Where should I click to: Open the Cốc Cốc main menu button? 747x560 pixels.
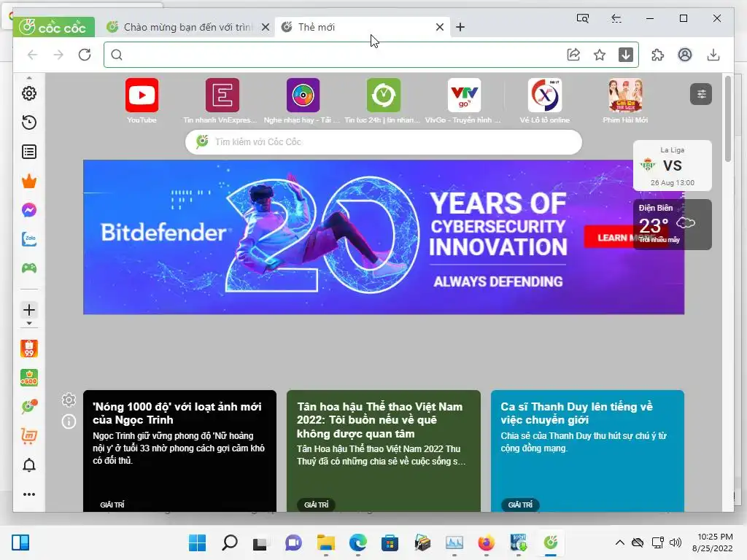[53, 27]
